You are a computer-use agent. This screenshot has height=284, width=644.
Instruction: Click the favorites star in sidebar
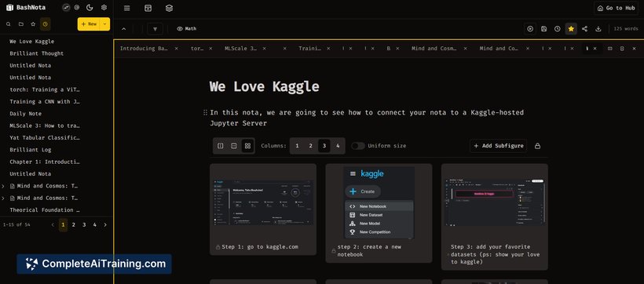coord(33,24)
